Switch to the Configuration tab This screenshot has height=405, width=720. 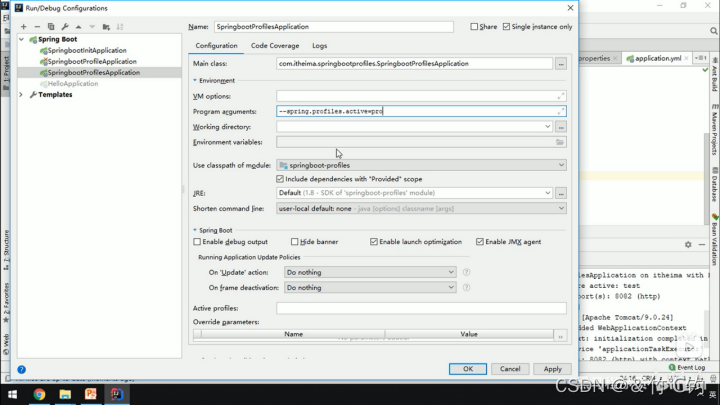216,46
